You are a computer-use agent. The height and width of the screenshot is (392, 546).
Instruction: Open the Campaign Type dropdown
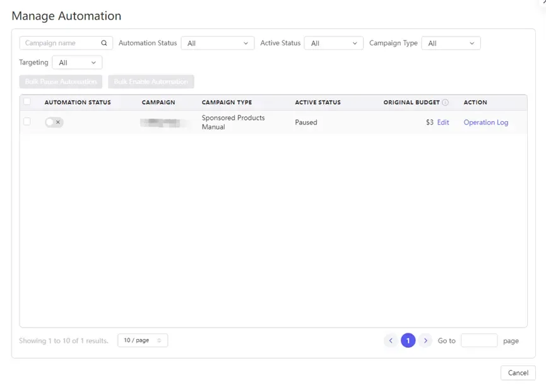451,43
